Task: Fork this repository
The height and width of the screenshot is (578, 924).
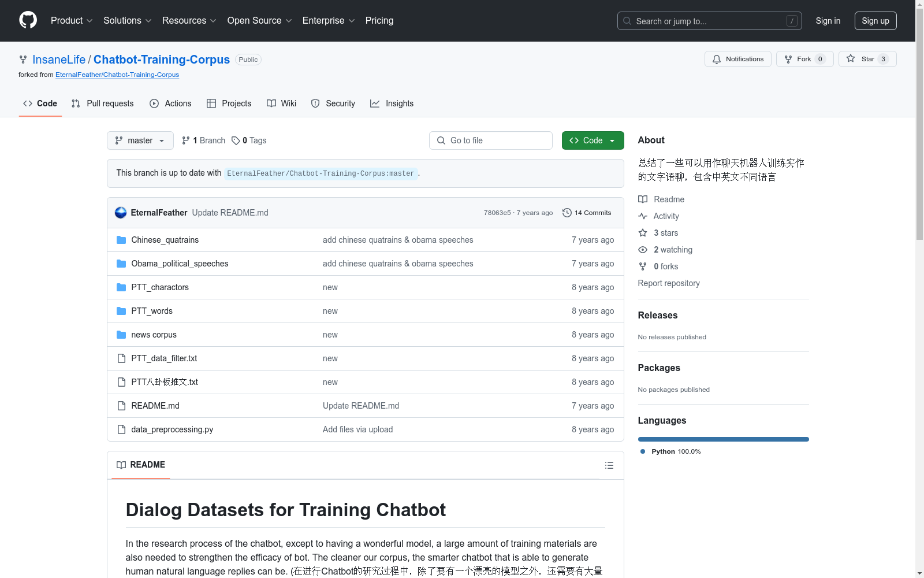Action: pyautogui.click(x=804, y=59)
